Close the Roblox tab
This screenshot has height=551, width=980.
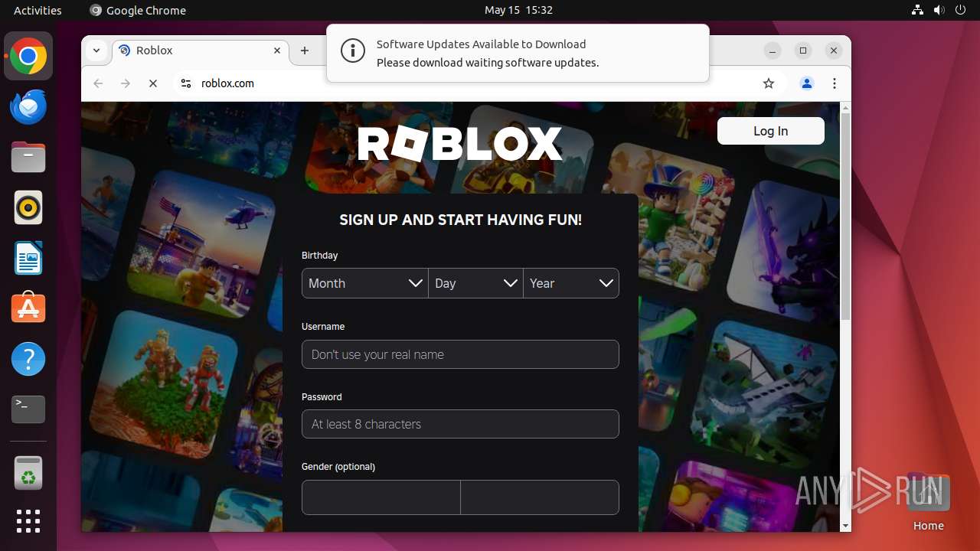tap(277, 51)
